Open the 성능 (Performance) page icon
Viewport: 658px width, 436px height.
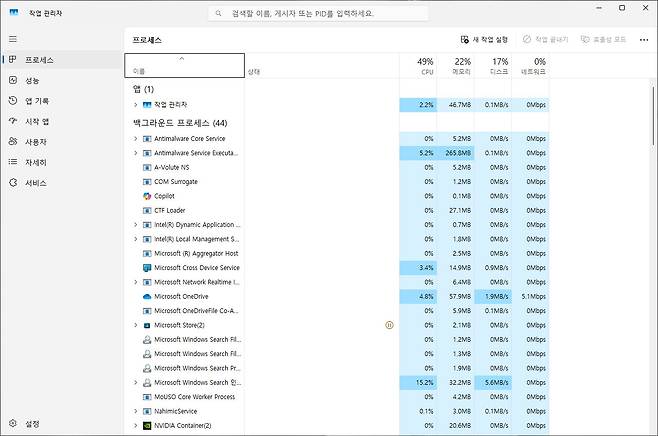click(13, 80)
